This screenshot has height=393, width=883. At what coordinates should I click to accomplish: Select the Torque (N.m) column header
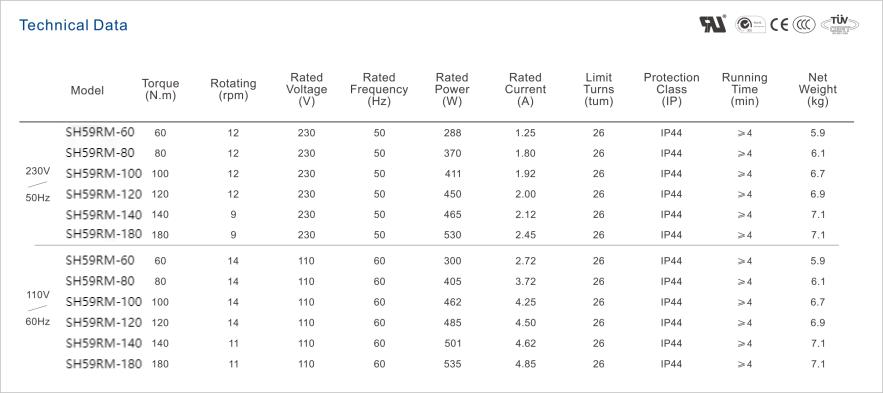(160, 90)
